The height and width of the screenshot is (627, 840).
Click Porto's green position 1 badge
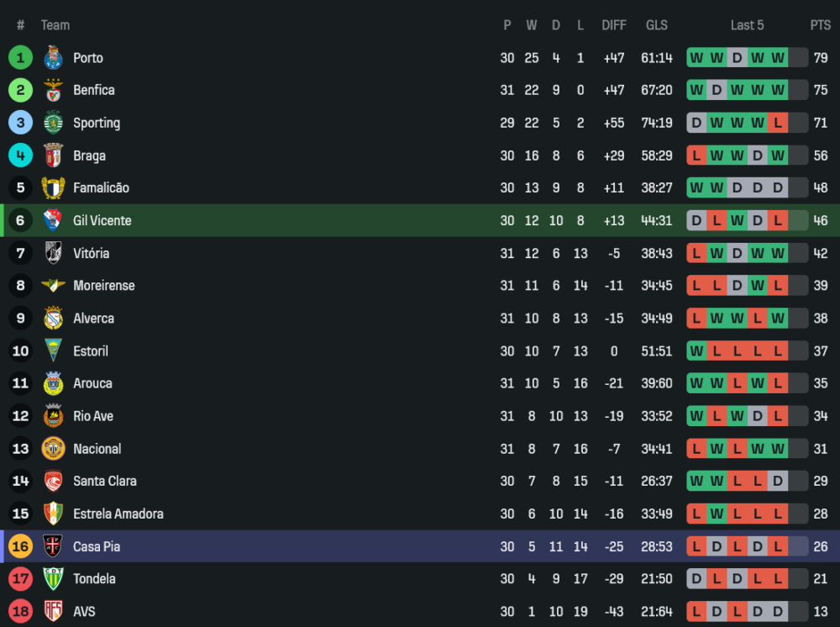[x=20, y=58]
